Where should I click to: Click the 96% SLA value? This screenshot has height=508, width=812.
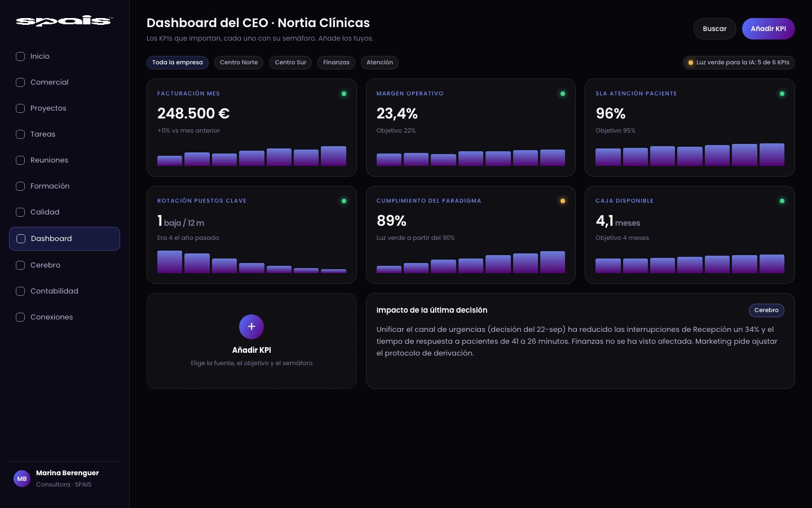point(611,113)
